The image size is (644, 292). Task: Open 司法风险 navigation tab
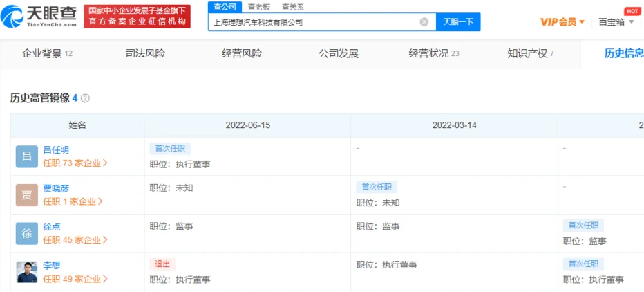145,53
